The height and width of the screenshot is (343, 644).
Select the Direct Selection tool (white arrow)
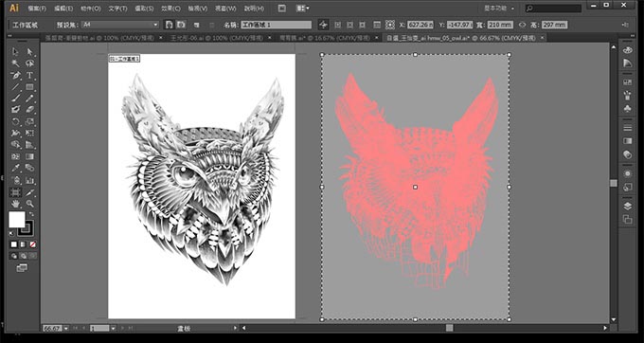pyautogui.click(x=29, y=52)
